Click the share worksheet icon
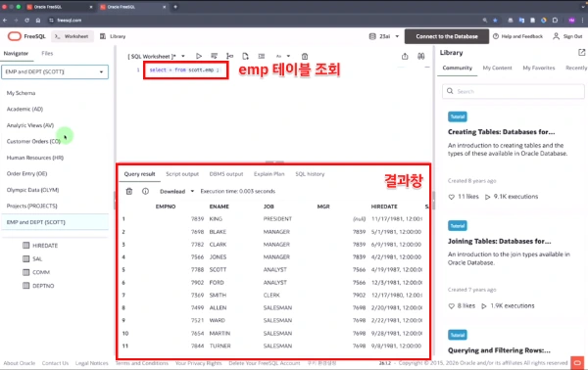Image resolution: width=588 pixels, height=370 pixels. (x=405, y=56)
